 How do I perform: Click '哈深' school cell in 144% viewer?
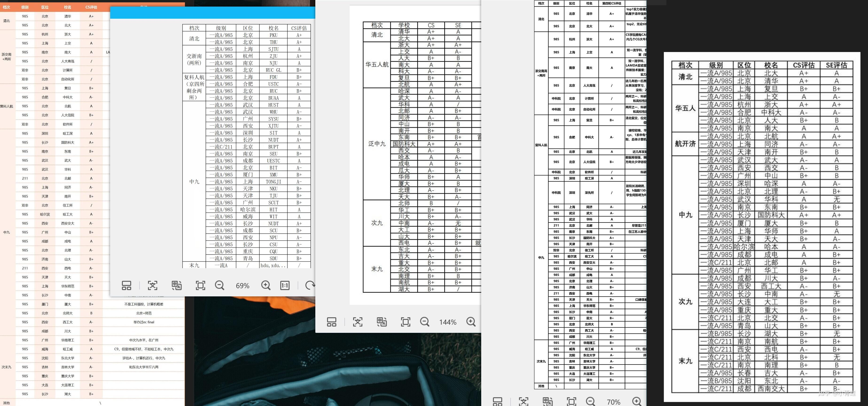point(404,91)
